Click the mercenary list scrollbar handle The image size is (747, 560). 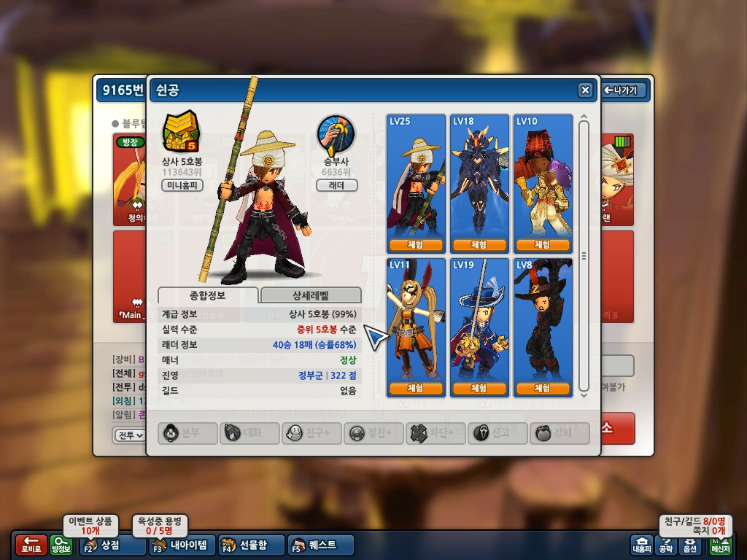point(584,256)
